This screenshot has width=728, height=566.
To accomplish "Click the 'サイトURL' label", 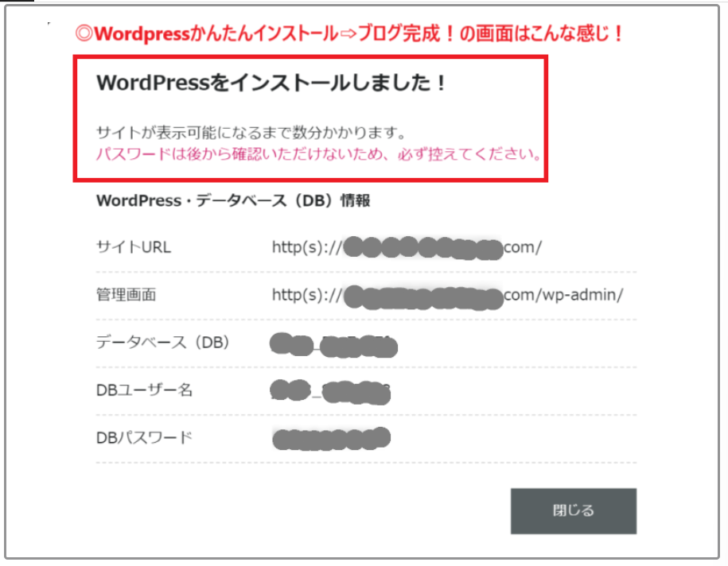I will tap(134, 247).
